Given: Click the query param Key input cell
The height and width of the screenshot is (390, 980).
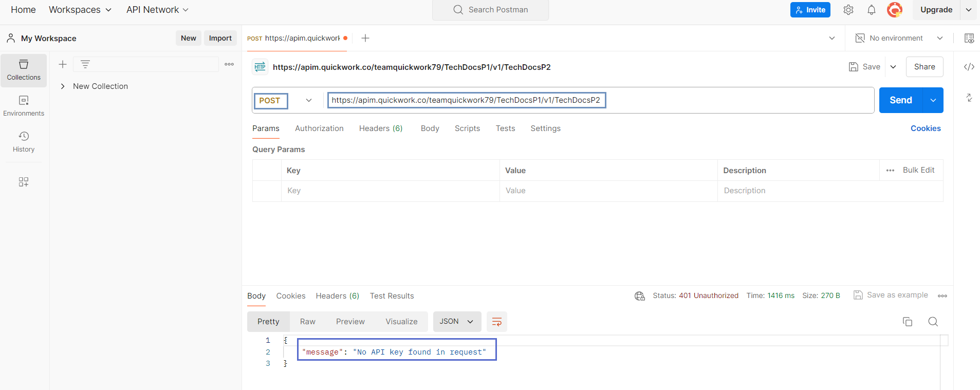Looking at the screenshot, I should coord(391,191).
